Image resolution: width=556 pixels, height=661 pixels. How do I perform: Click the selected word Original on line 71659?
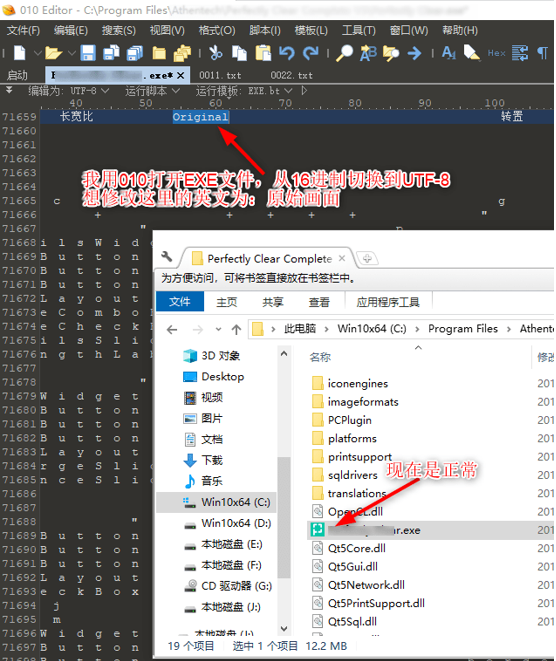201,117
